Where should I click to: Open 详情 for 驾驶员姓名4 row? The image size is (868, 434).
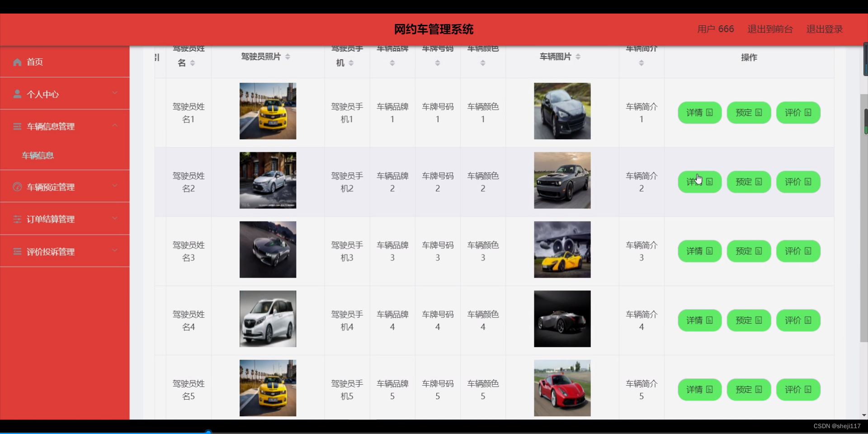click(699, 320)
